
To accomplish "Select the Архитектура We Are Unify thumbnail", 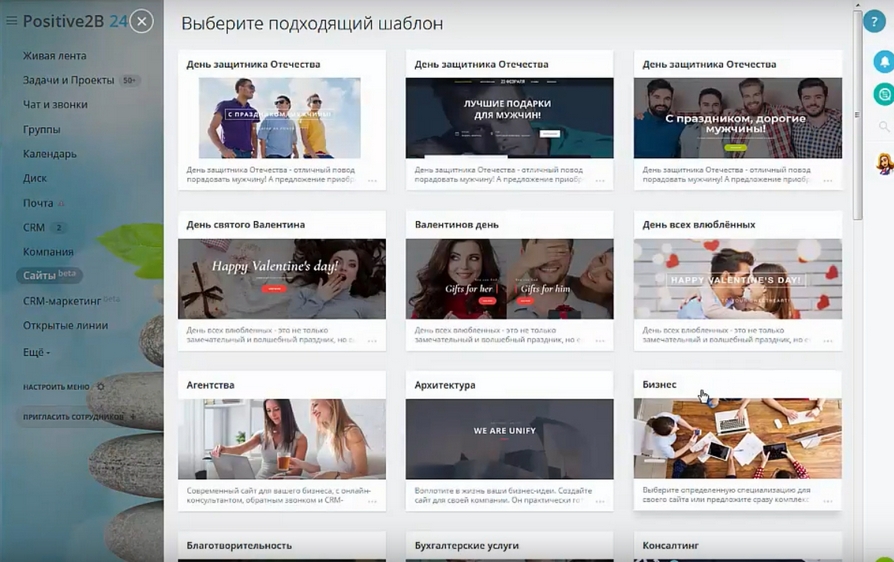I will [510, 439].
